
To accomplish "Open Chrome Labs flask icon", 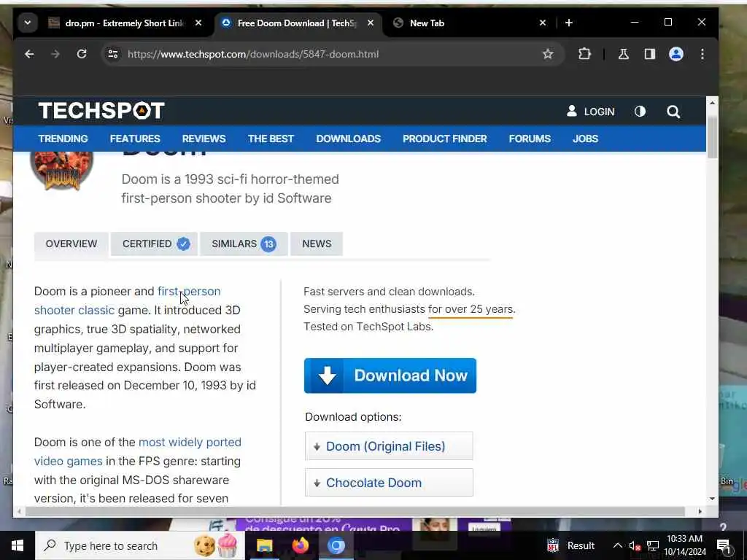I will click(x=623, y=54).
